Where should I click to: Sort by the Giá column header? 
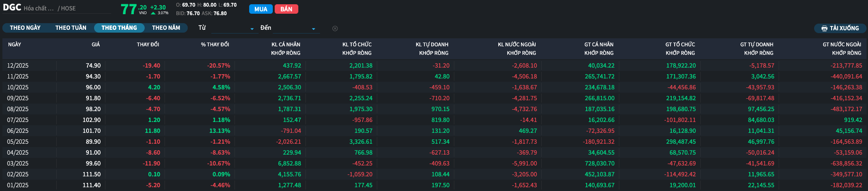(95, 44)
